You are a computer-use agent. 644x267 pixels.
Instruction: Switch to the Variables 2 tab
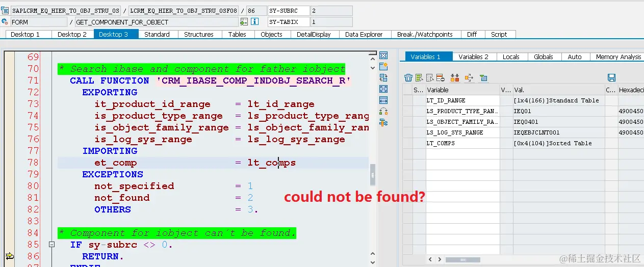474,57
